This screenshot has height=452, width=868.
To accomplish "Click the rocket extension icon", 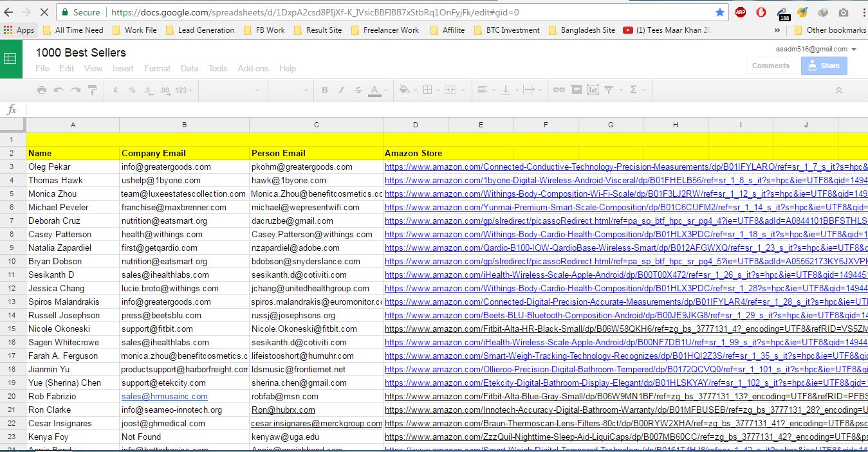I will point(802,12).
